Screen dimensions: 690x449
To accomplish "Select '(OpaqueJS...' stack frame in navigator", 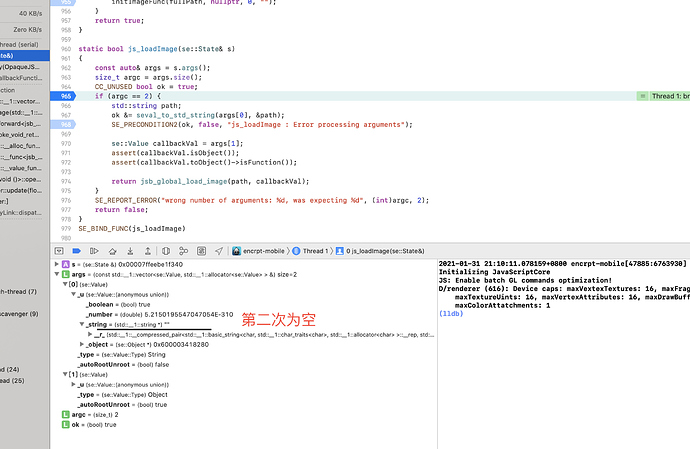I will [20, 67].
